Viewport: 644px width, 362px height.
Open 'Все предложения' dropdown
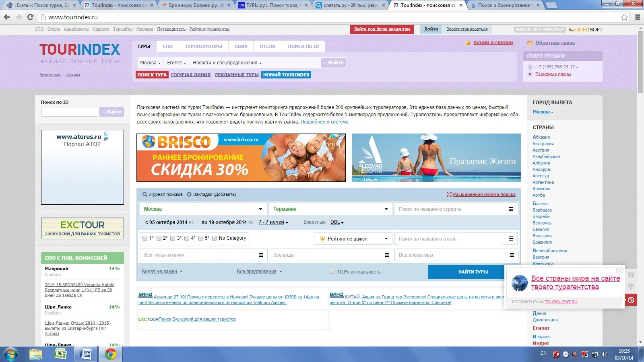point(259,272)
